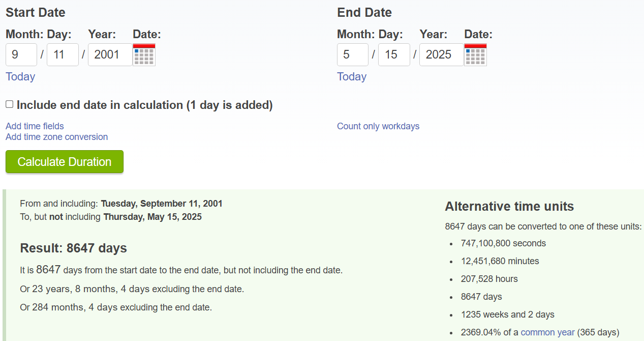Viewport: 644px width, 341px height.
Task: Select Tuesday, September 11, 2001 text
Action: coord(162,204)
